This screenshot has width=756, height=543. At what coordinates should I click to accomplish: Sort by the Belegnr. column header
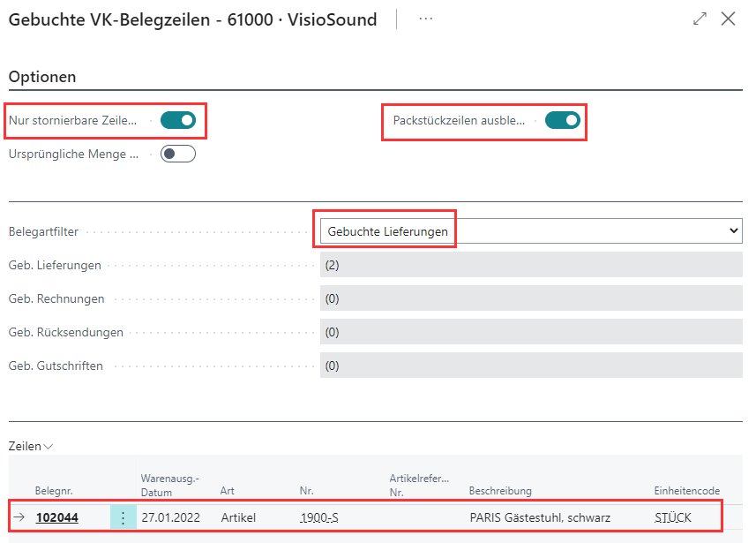[53, 491]
